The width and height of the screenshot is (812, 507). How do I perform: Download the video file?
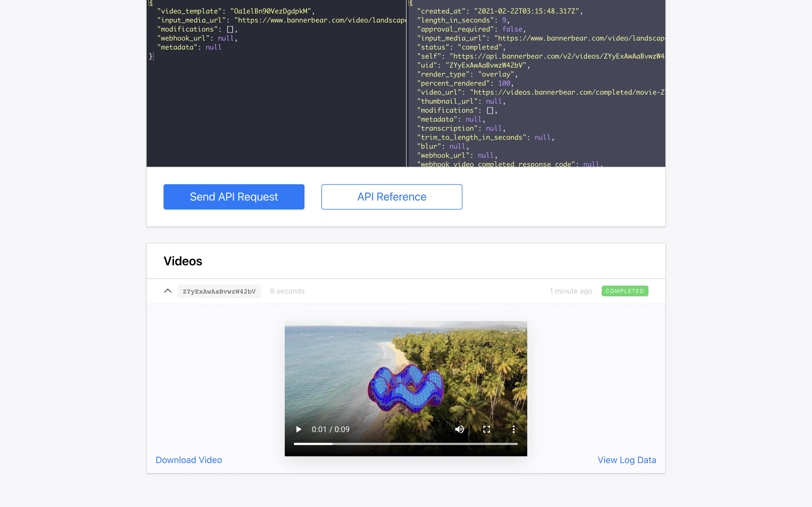[189, 460]
